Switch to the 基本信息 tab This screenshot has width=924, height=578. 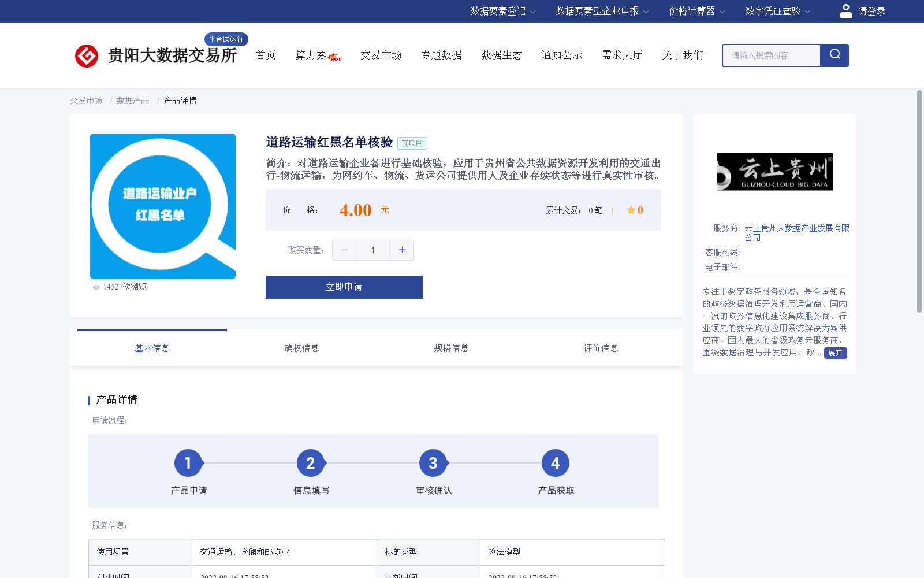click(152, 348)
